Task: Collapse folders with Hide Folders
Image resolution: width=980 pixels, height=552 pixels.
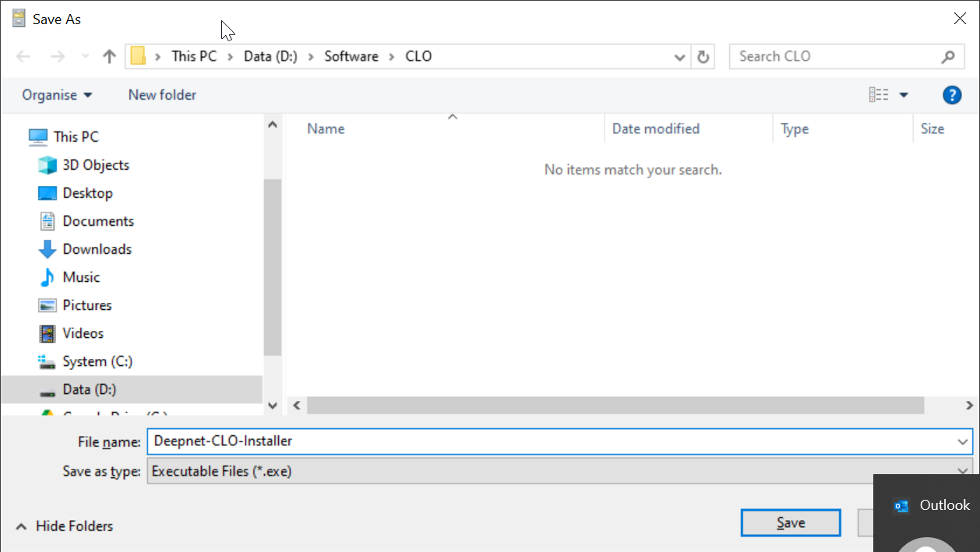Action: (65, 526)
